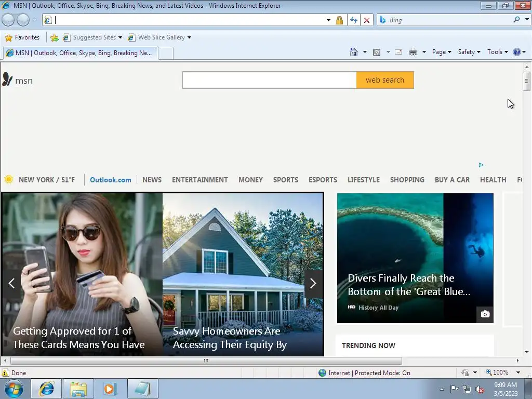Click the Favorites star button
532x399 pixels.
pyautogui.click(x=22, y=37)
